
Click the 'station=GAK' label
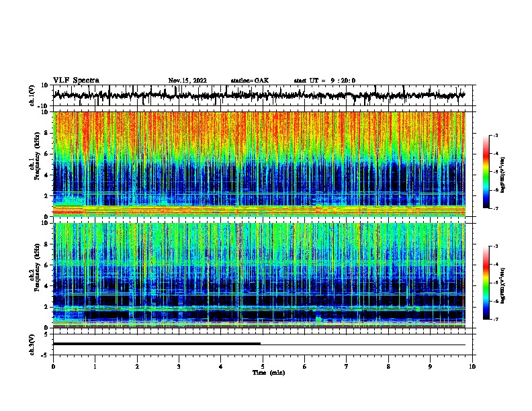(x=250, y=81)
